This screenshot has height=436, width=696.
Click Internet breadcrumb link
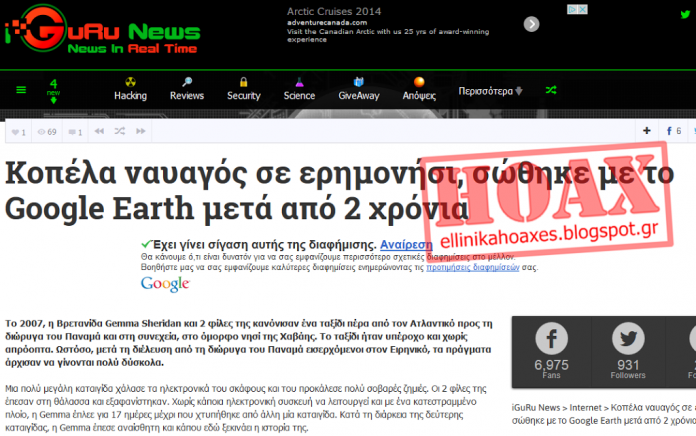(585, 408)
